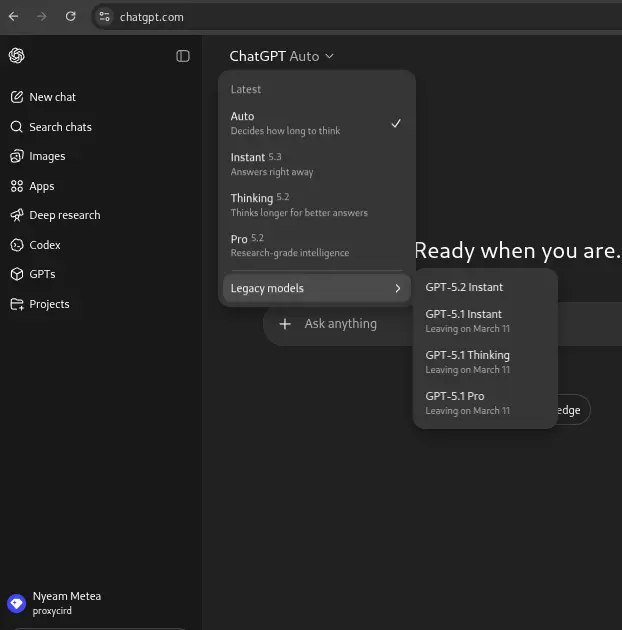This screenshot has height=630, width=622.
Task: Expand Legacy models submenu chevron
Action: pos(397,288)
